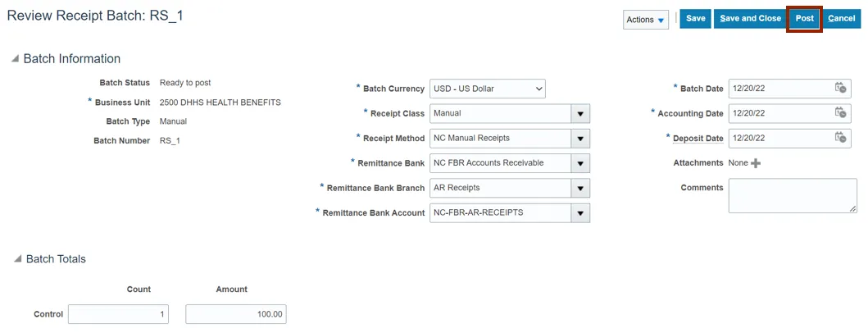Expand the Remittance Bank Account dropdown arrow

[x=580, y=213]
